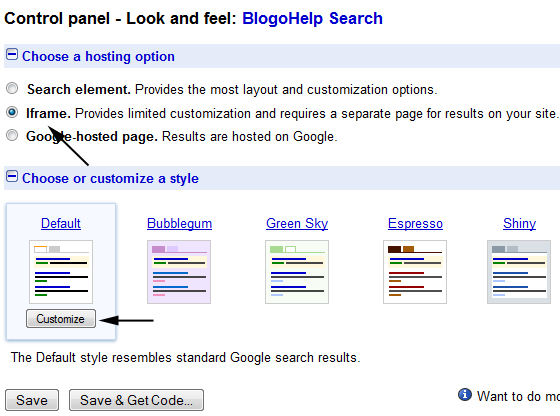Choose the Espresso style preview thumbnail
Image resolution: width=560 pixels, height=416 pixels.
tap(415, 272)
